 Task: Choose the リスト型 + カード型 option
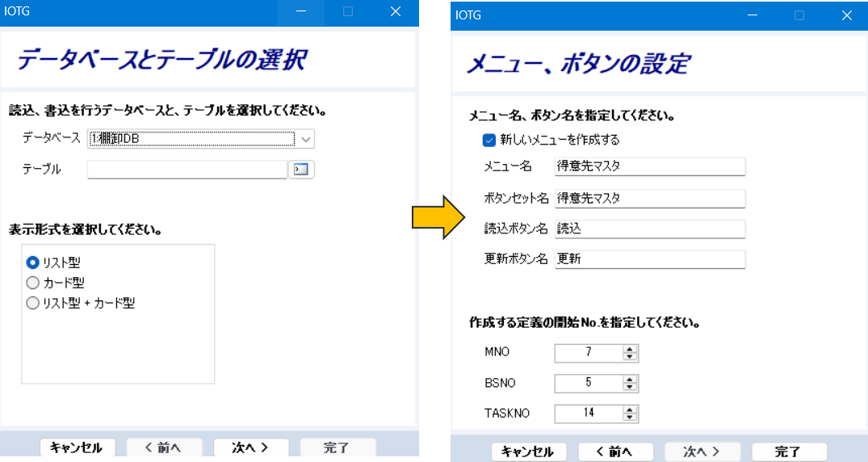[x=33, y=304]
